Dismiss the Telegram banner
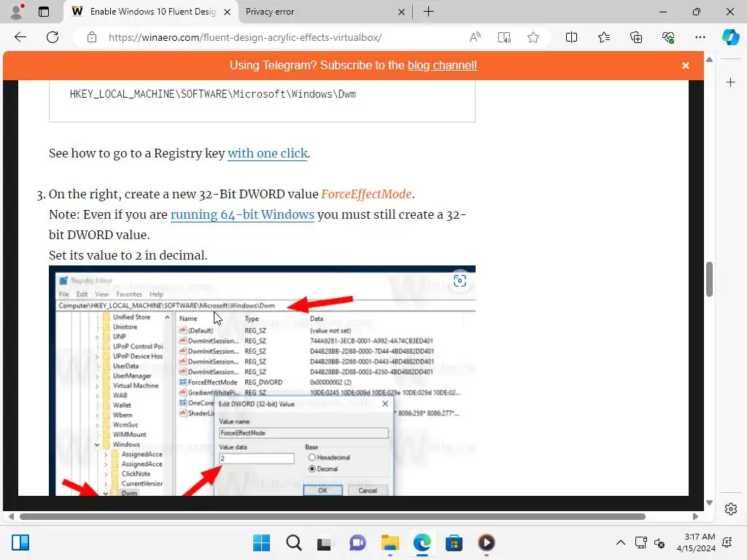The height and width of the screenshot is (560, 747). [x=686, y=66]
